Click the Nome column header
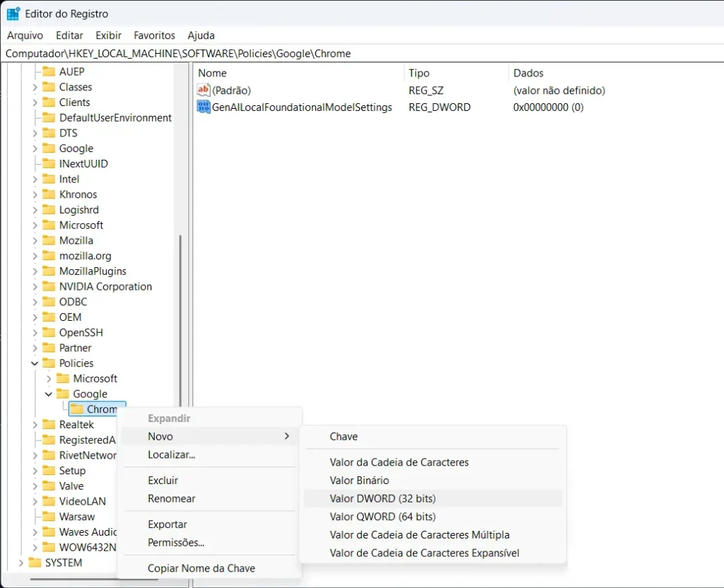Image resolution: width=724 pixels, height=588 pixels. tap(299, 73)
